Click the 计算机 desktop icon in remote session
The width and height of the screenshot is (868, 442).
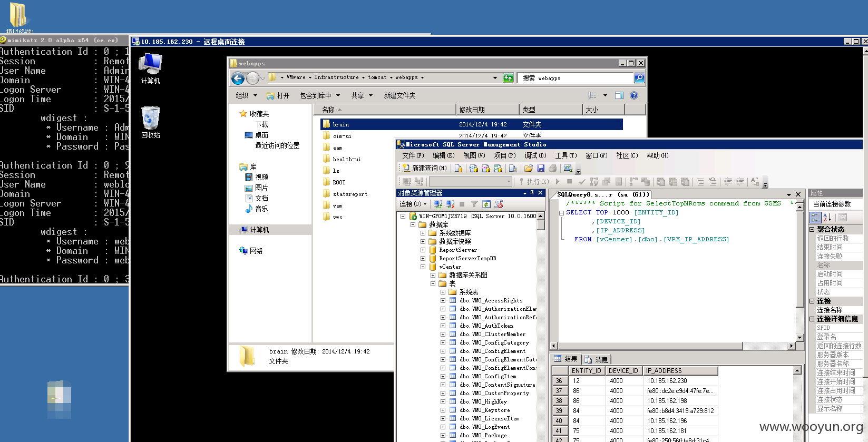150,69
